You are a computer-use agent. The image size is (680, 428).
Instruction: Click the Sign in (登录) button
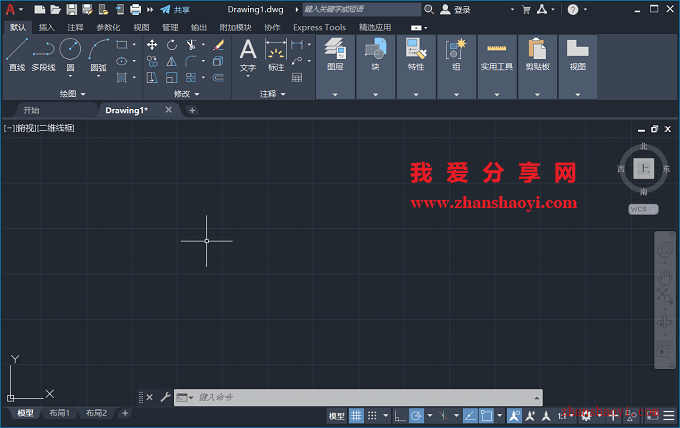455,10
